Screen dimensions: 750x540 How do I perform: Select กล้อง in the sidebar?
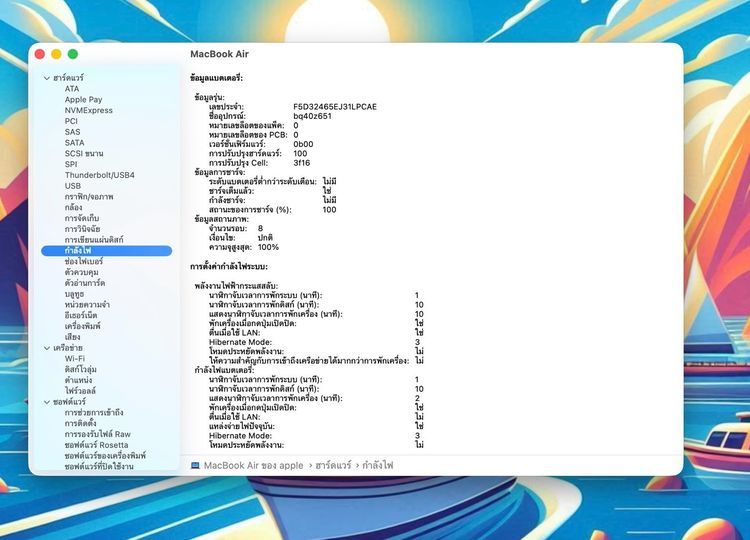click(73, 208)
